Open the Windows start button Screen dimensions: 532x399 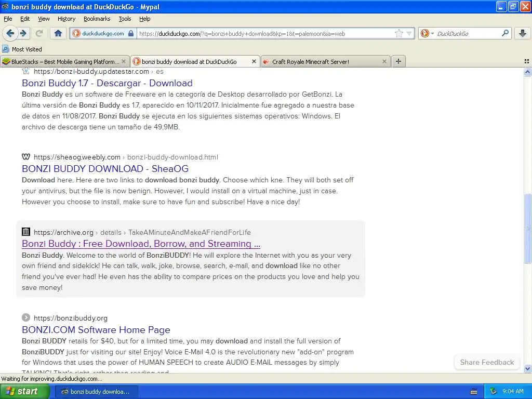25,392
